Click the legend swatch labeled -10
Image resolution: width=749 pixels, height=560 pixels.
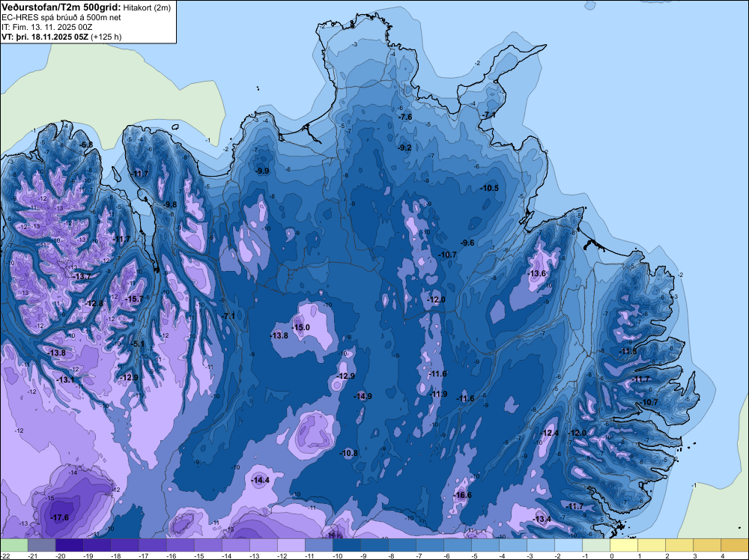coord(346,545)
